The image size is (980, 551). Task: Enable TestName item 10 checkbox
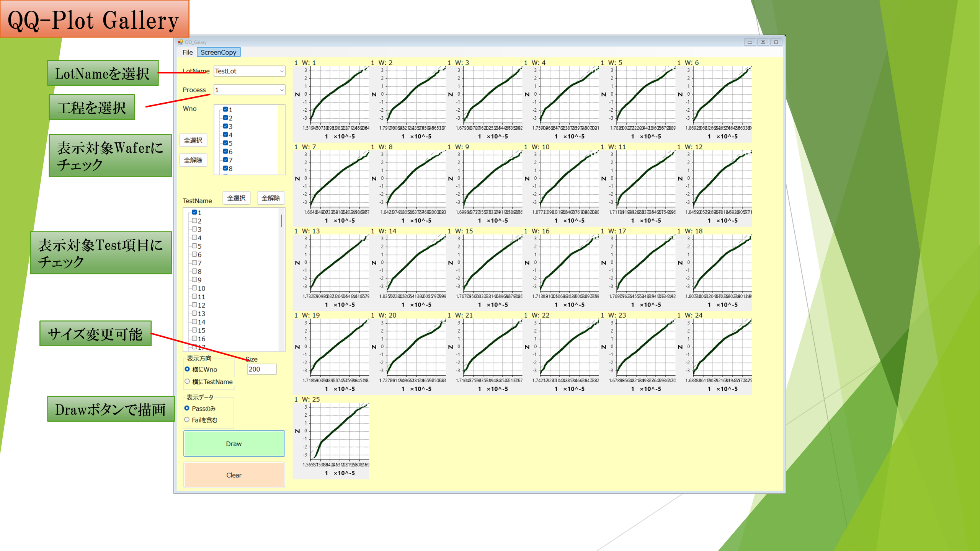pos(194,288)
